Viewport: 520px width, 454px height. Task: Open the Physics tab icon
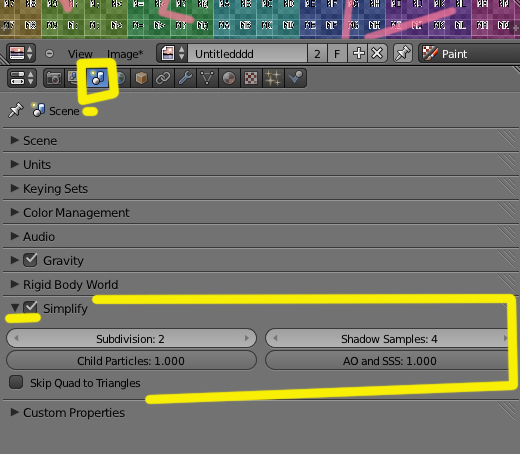pos(295,78)
